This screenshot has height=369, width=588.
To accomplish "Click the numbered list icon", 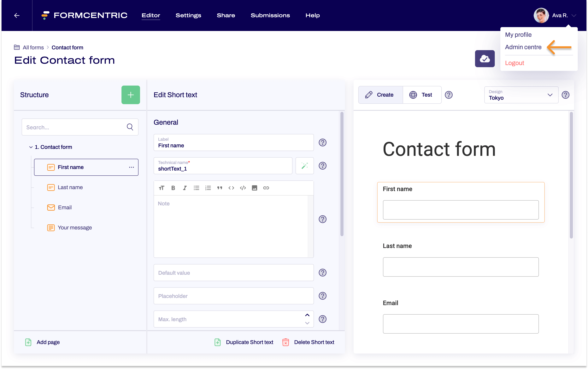I will [x=208, y=187].
